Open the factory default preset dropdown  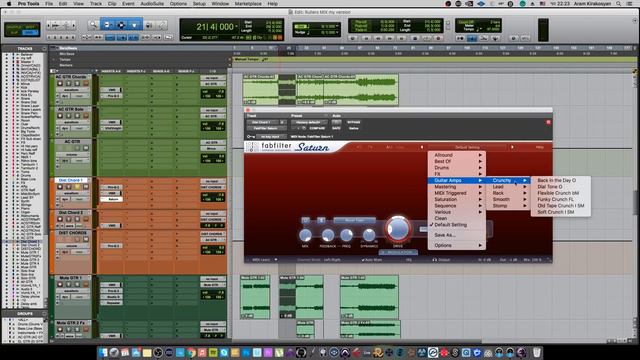pos(309,122)
